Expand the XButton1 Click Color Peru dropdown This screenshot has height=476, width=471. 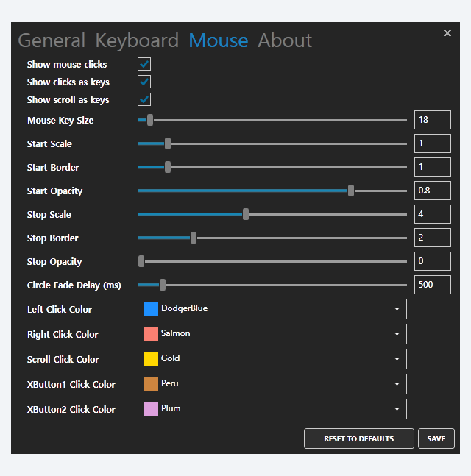pos(272,384)
